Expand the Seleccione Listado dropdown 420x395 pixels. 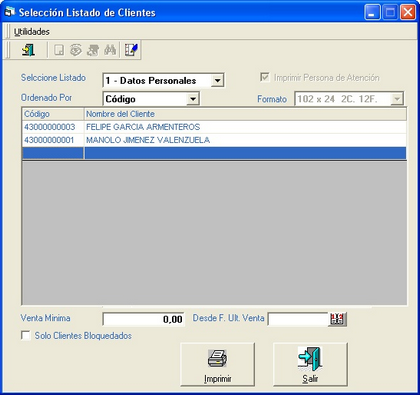[x=217, y=80]
